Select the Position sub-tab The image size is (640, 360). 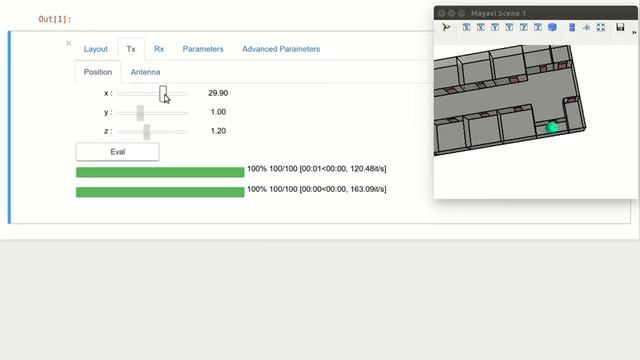coord(98,72)
